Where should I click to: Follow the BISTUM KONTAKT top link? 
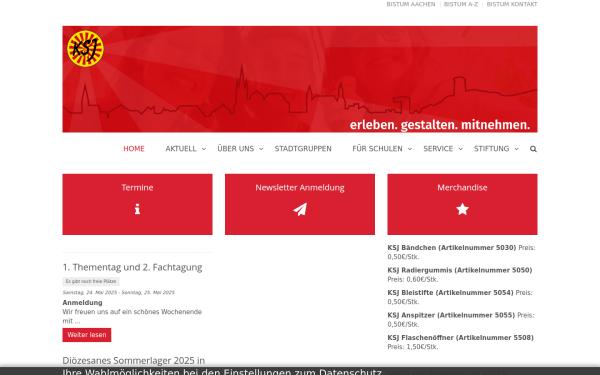(512, 4)
